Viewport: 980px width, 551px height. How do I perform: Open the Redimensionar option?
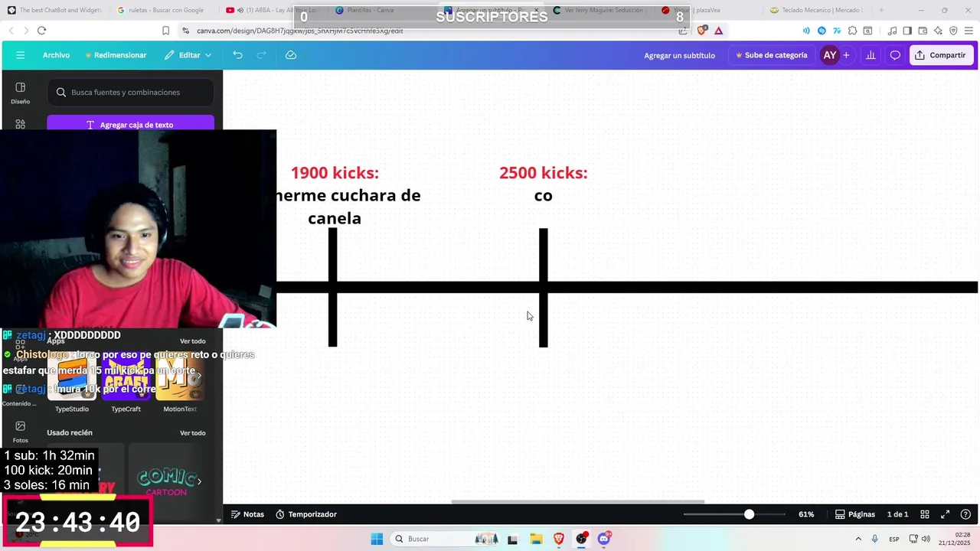(x=116, y=55)
